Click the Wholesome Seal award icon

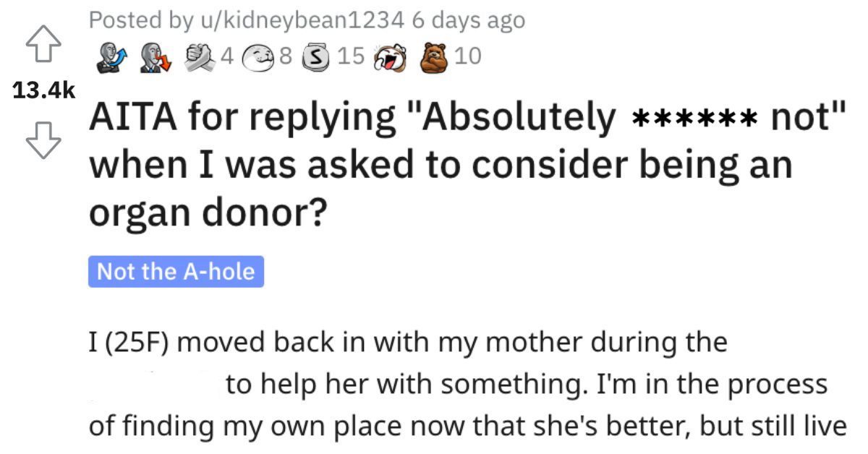[x=259, y=56]
